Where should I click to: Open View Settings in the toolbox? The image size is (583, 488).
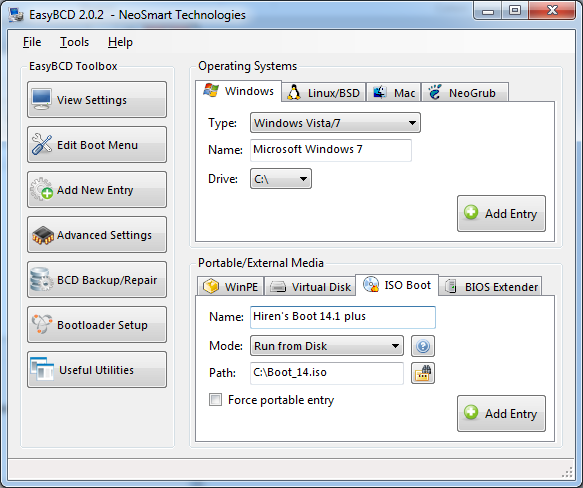97,100
